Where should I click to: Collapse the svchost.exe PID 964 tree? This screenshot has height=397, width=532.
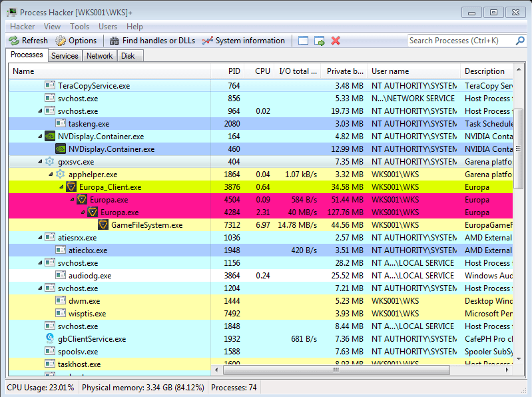40,111
